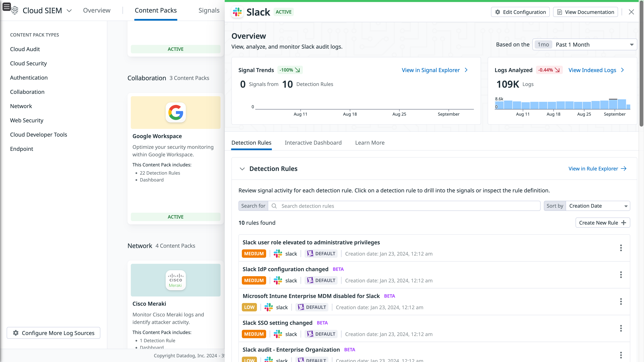The height and width of the screenshot is (362, 644).
Task: Collapse the Detection Rules section chevron
Action: [x=242, y=169]
